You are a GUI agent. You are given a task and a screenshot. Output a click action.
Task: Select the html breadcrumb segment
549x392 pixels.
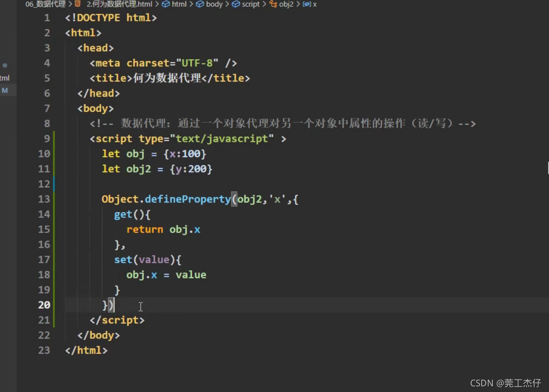179,4
